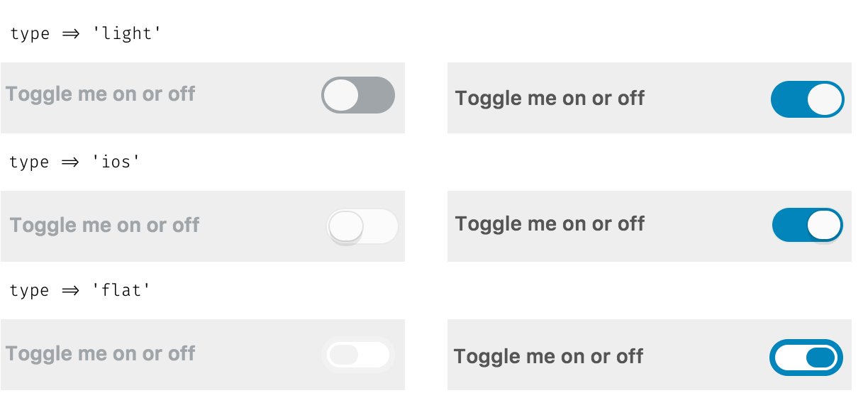
Task: Toggle the disabled white 'ios' type switch
Action: click(362, 227)
